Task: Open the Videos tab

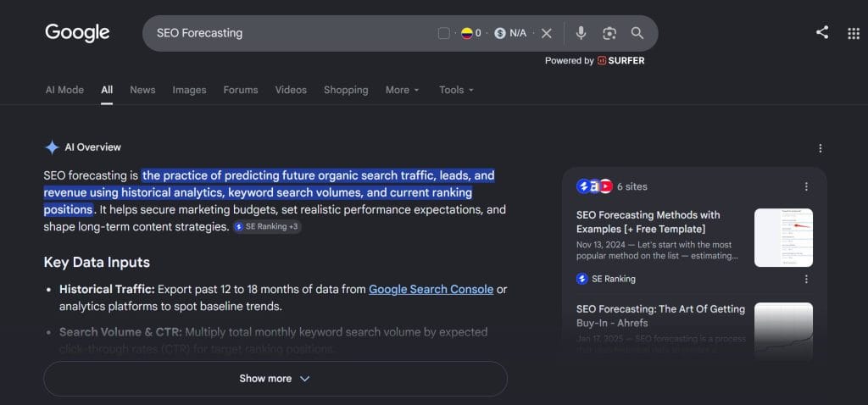Action: point(292,90)
